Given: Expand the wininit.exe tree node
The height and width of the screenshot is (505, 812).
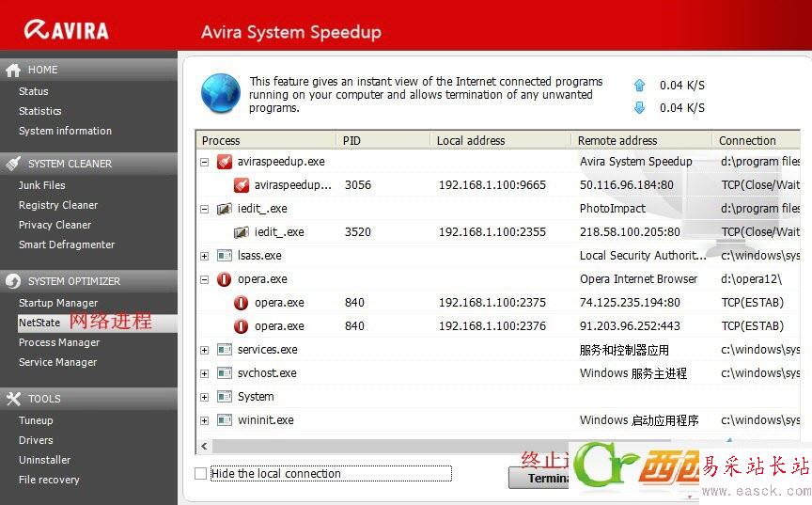Looking at the screenshot, I should (205, 420).
